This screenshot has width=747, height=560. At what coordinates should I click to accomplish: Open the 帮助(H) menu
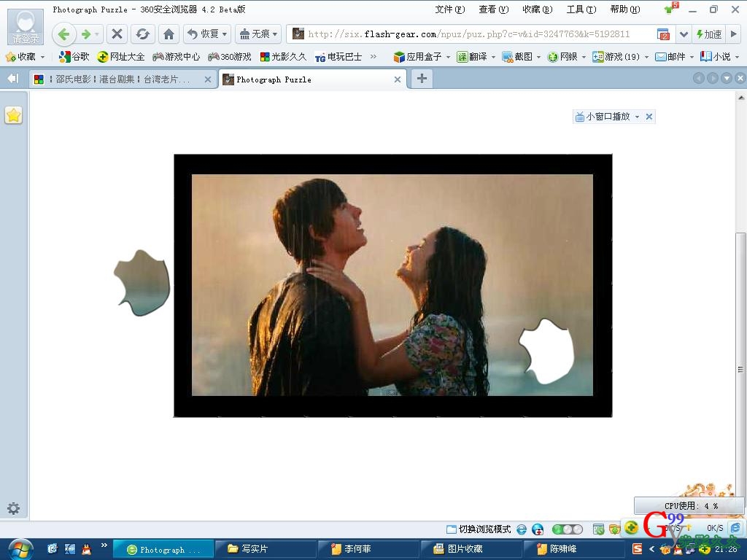point(625,9)
